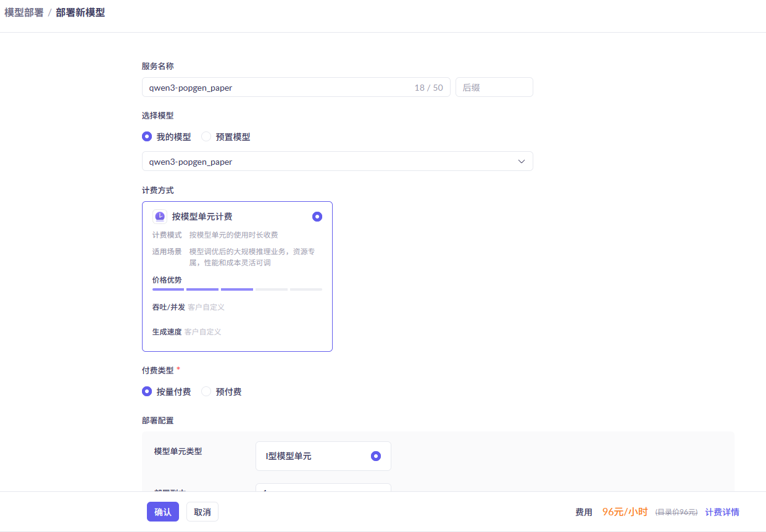Select I型模型单元 radio button
Viewport: 766px width, 532px height.
pyautogui.click(x=375, y=456)
